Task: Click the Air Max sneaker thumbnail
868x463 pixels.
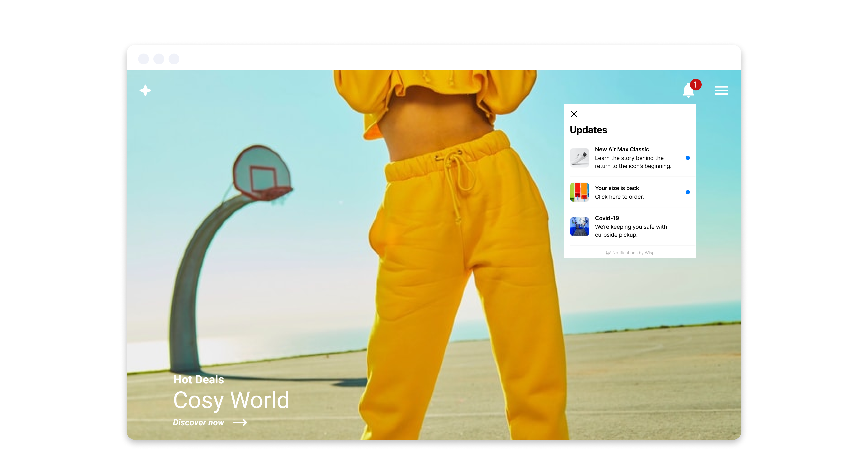Action: (580, 158)
